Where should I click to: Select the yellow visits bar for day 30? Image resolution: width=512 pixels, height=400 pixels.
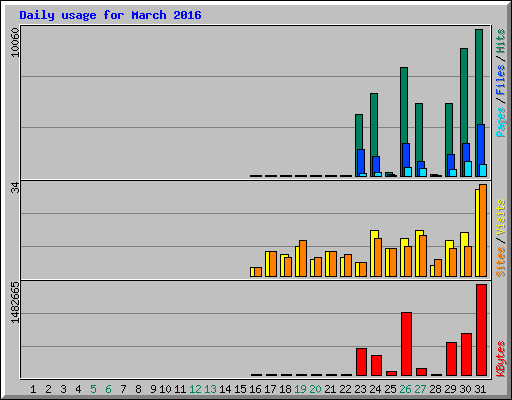click(x=463, y=254)
